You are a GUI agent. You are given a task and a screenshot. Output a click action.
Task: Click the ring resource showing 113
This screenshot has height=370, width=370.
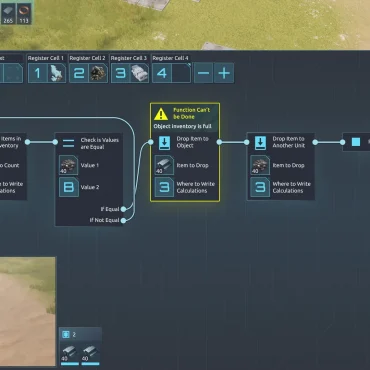(24, 14)
